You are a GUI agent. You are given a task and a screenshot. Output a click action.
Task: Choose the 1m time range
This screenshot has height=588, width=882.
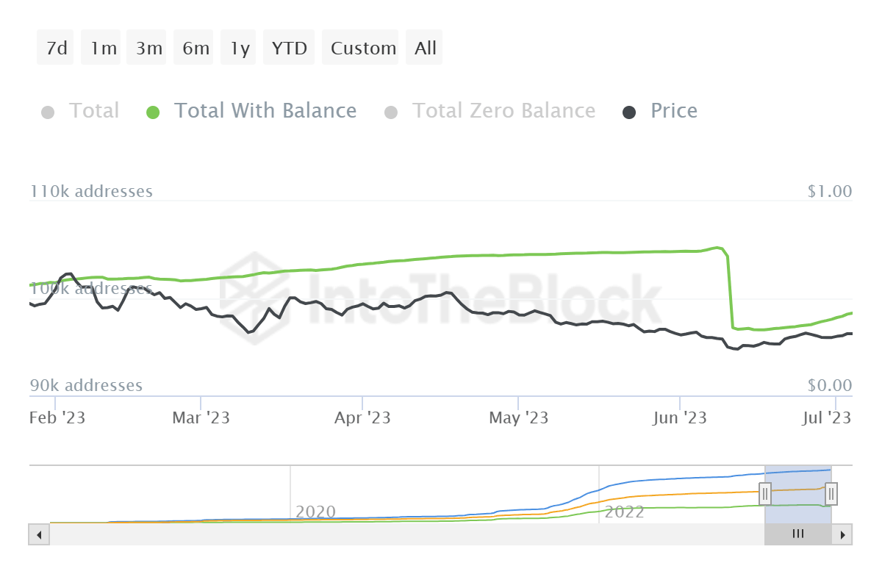click(x=104, y=49)
